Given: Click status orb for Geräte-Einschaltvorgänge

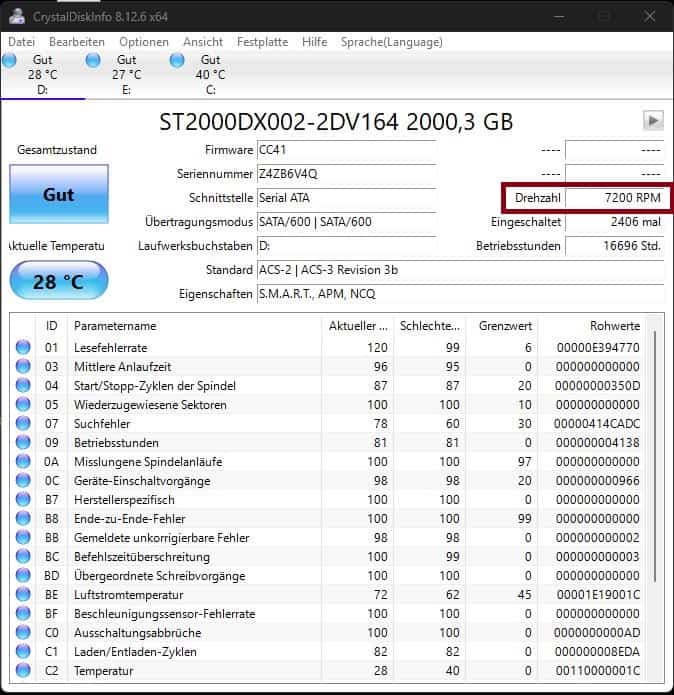Looking at the screenshot, I should pyautogui.click(x=23, y=480).
